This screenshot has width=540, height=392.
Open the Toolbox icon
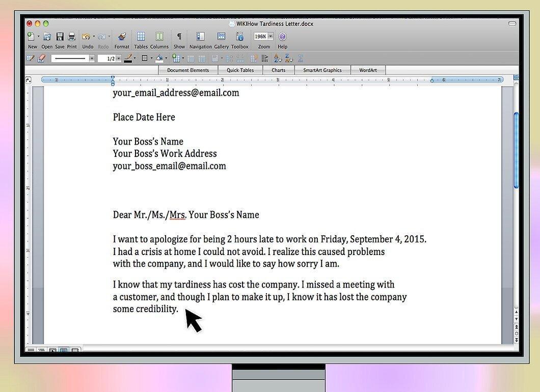tap(240, 37)
